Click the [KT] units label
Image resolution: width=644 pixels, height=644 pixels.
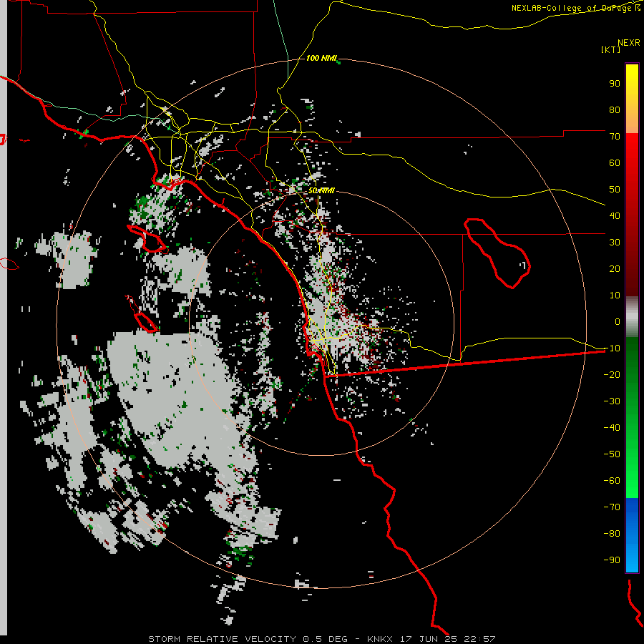tap(611, 49)
